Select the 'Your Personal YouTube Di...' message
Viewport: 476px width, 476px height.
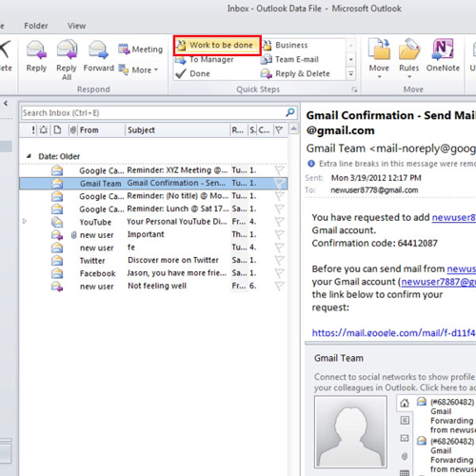click(x=153, y=222)
